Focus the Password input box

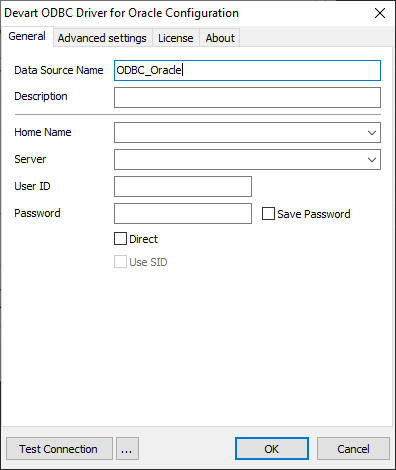(x=183, y=213)
